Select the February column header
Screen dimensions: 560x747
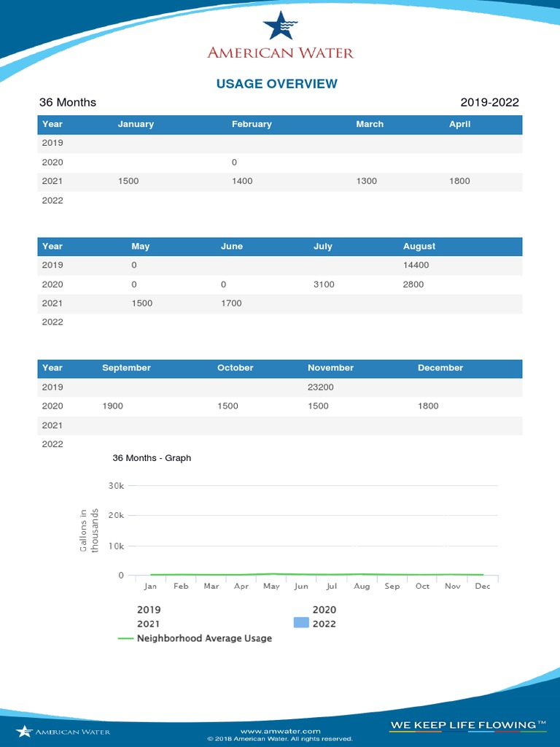pyautogui.click(x=252, y=124)
